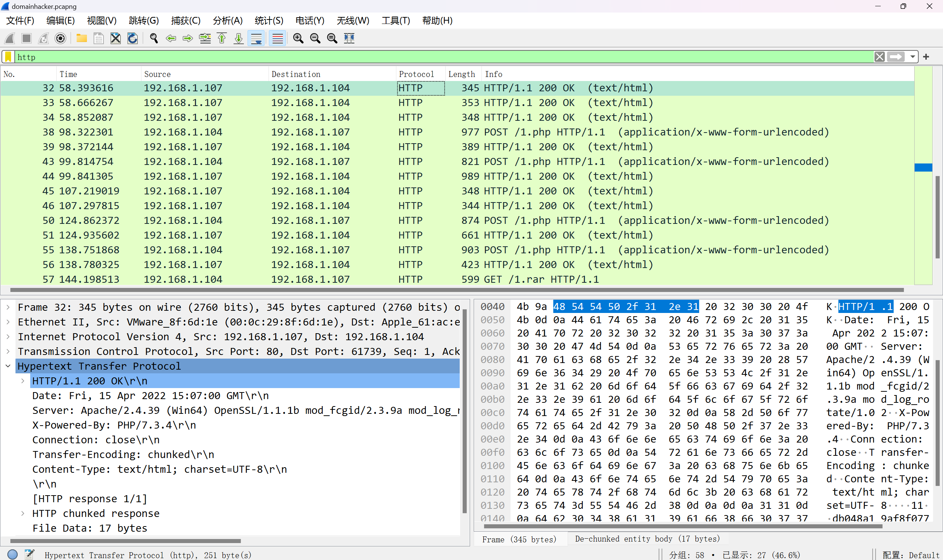Click the start capture shark fin icon
Viewport: 943px width, 560px height.
coord(10,38)
